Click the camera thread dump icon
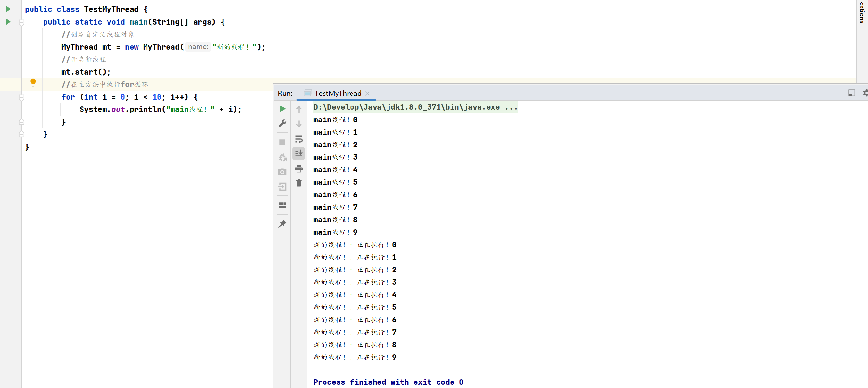Screen dimensions: 868x388 (x=282, y=172)
